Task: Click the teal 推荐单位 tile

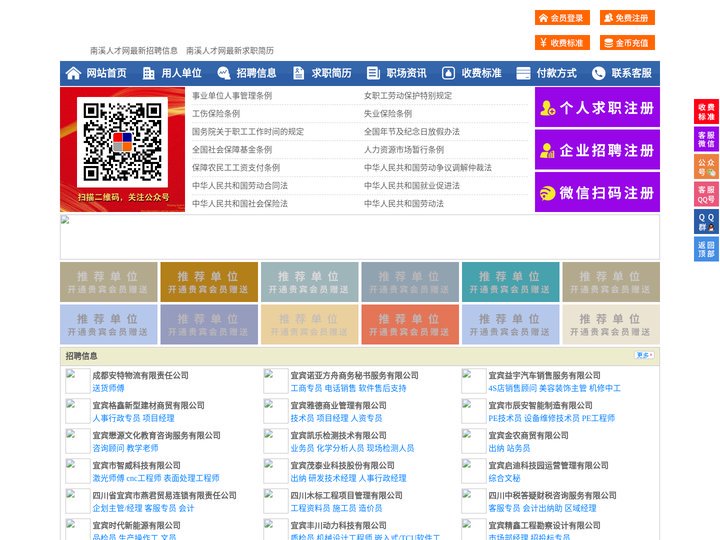Action: tap(511, 282)
